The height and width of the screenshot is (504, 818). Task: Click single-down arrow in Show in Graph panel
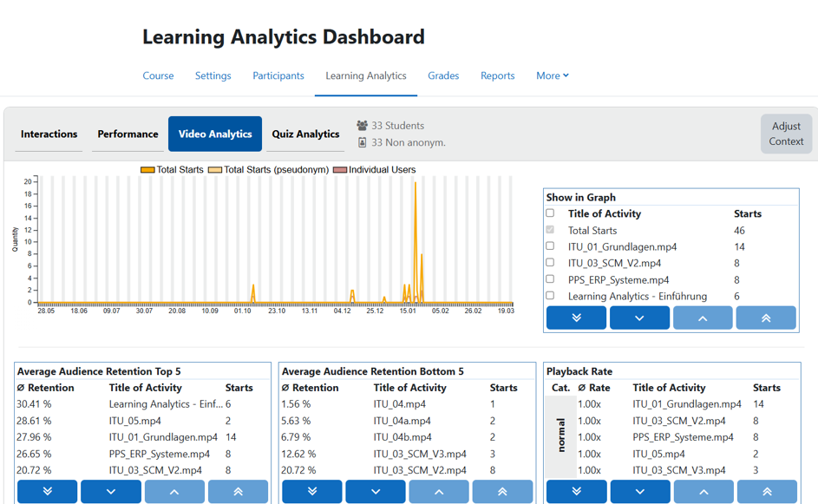pyautogui.click(x=639, y=317)
